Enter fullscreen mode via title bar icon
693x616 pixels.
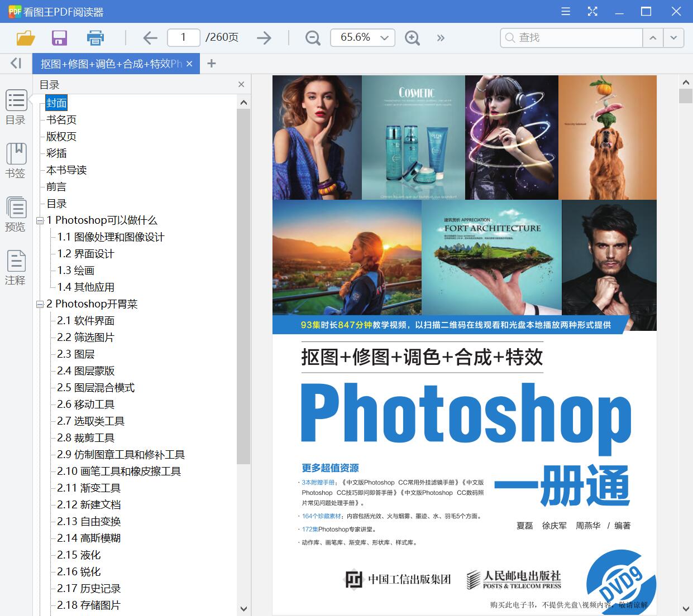(x=592, y=12)
